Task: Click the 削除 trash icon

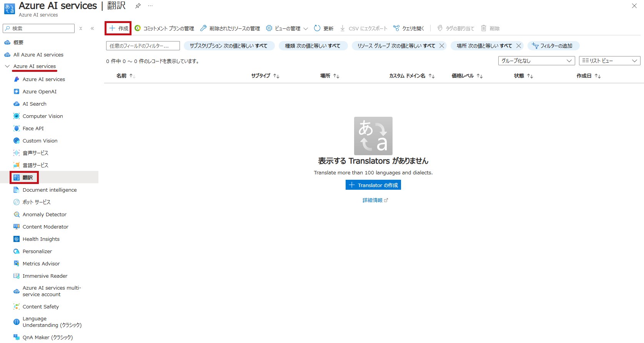Action: pyautogui.click(x=484, y=28)
